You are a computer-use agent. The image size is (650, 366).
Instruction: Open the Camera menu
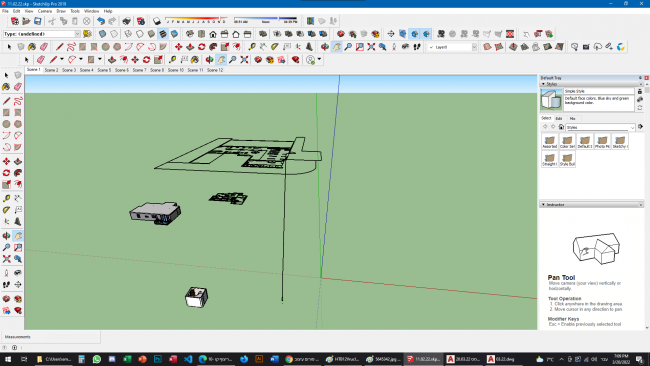pos(45,11)
